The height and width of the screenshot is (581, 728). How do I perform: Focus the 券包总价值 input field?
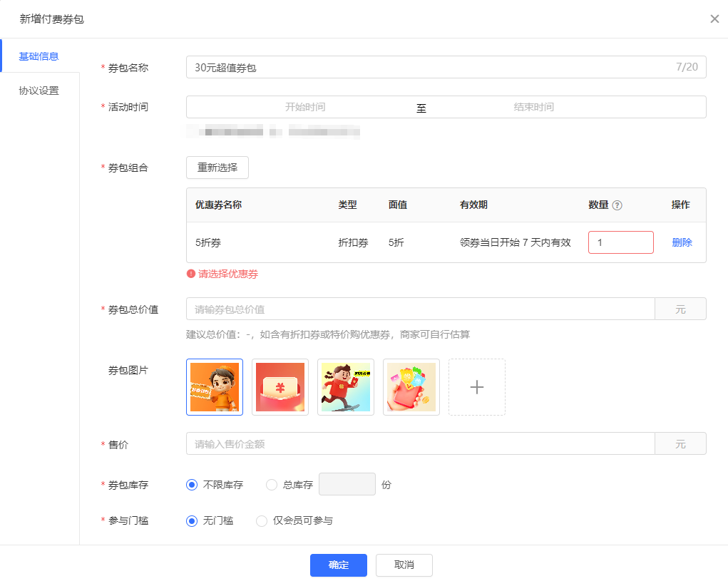420,309
